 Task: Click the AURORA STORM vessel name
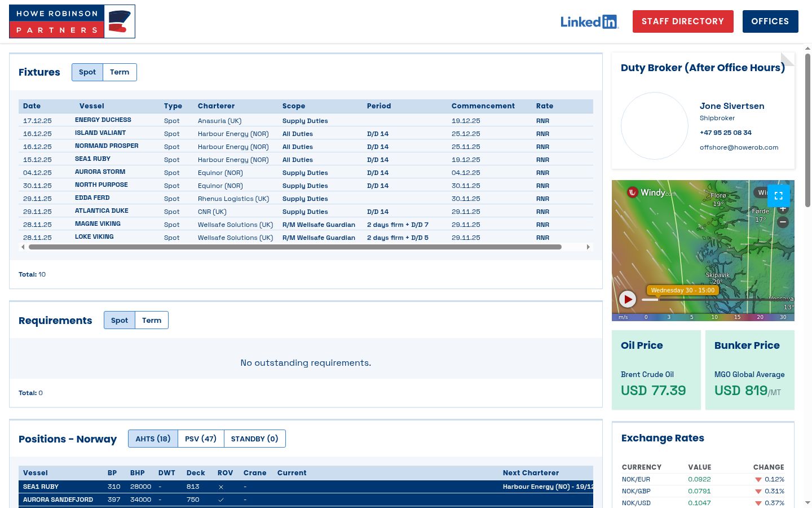click(x=100, y=172)
